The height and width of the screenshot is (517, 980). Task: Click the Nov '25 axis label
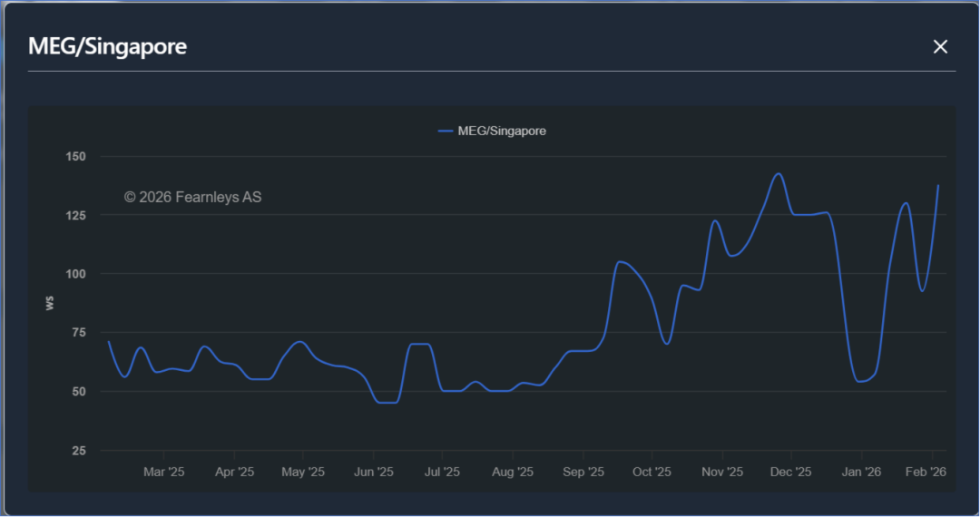tap(722, 472)
